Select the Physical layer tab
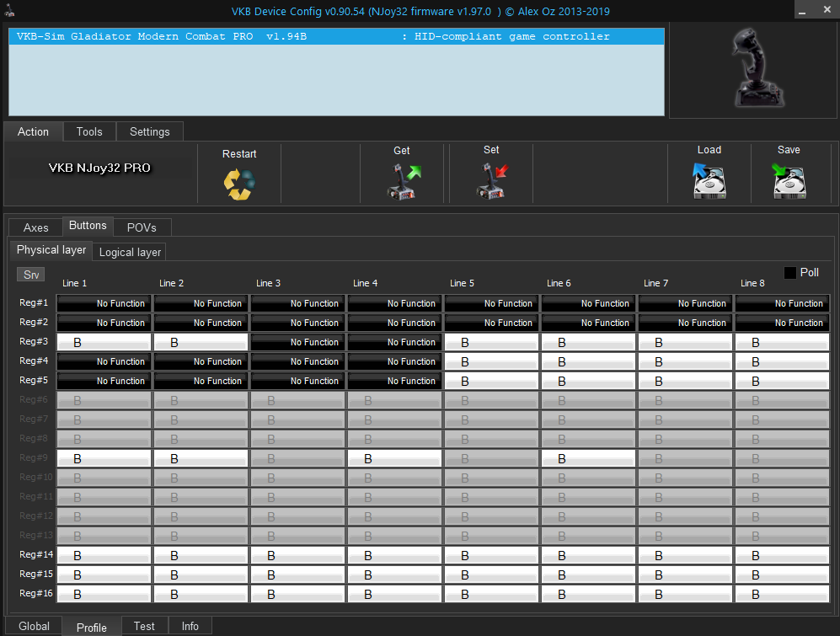 point(51,250)
